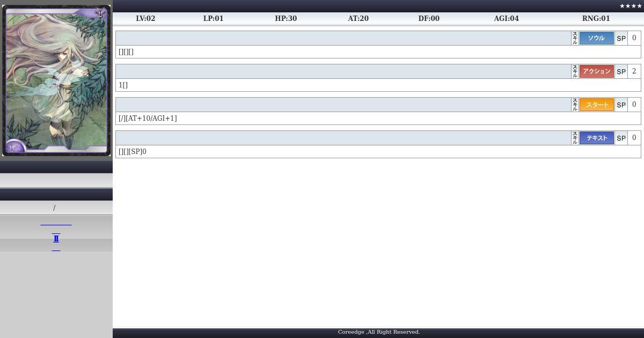The image size is (644, 338).
Task: Click the SP cost 0 of ソウル skill
Action: point(634,38)
